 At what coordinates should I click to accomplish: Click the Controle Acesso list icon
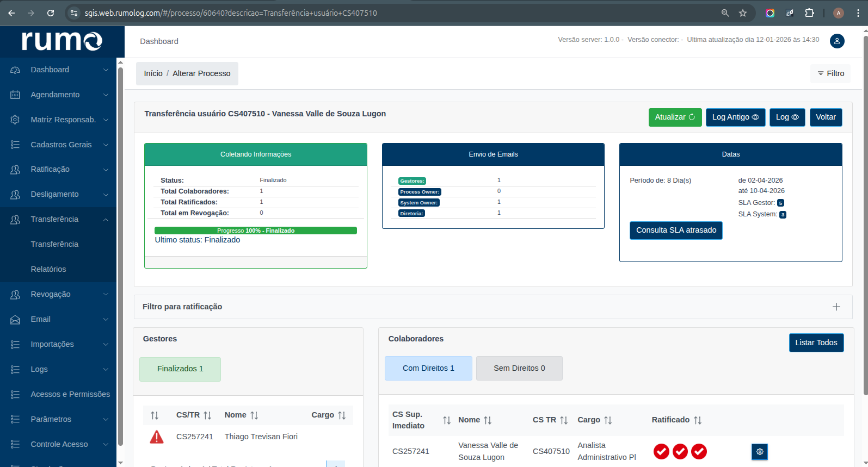pyautogui.click(x=15, y=445)
